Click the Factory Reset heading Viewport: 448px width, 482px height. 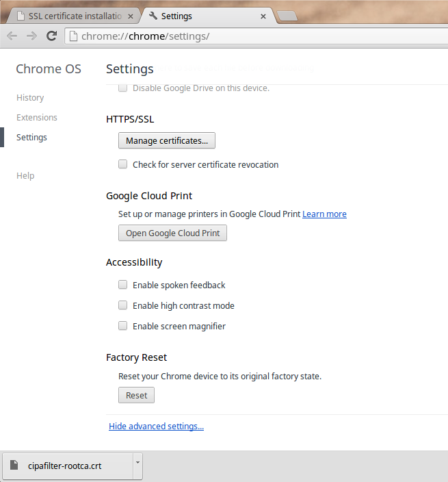pyautogui.click(x=136, y=357)
